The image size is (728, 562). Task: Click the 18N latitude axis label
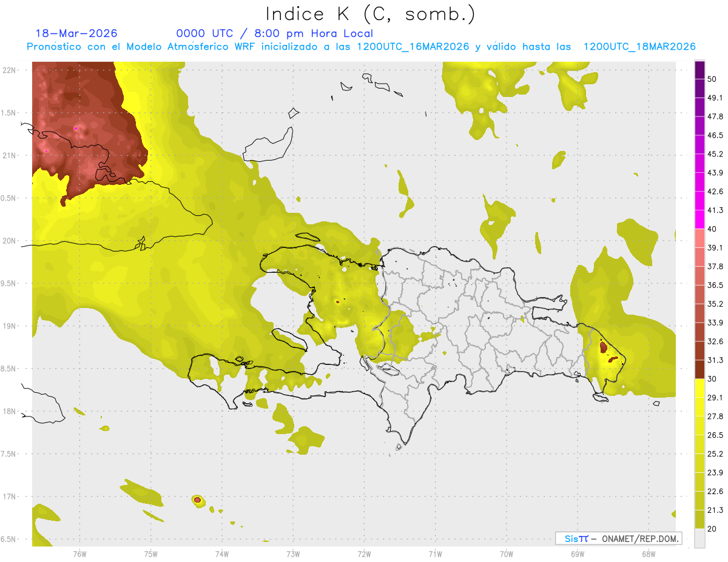pos(10,411)
